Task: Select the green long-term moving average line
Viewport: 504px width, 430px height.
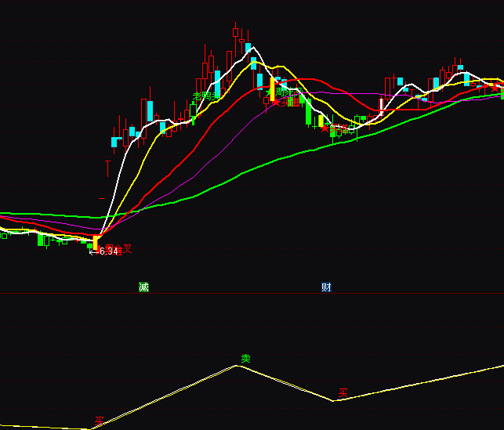Action: 235,175
